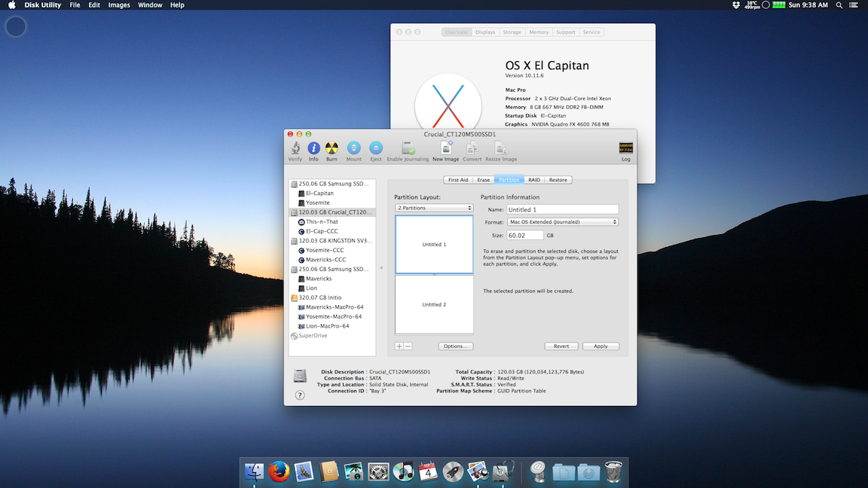Open the Images menu

tap(119, 5)
